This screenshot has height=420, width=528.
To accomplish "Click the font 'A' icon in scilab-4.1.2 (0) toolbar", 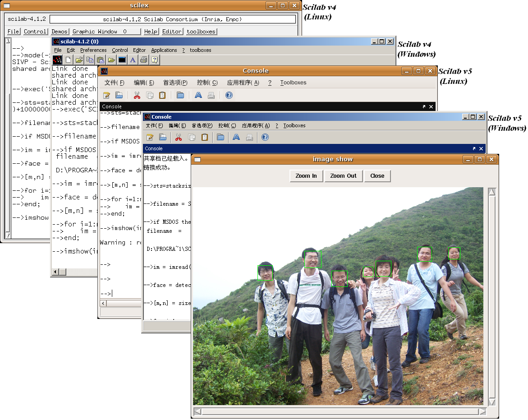I will (x=133, y=60).
